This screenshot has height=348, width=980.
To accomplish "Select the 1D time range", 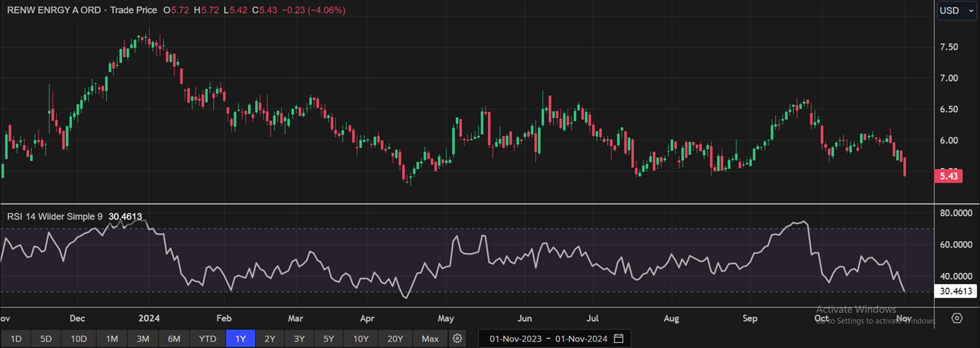I will [x=16, y=339].
